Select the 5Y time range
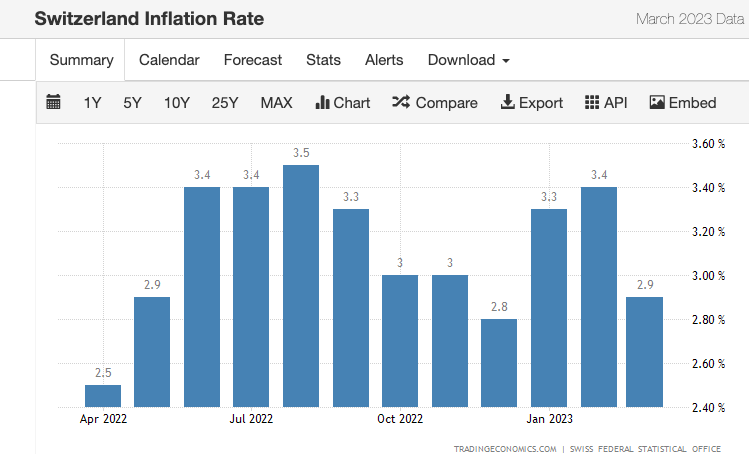Image resolution: width=749 pixels, height=454 pixels. pyautogui.click(x=132, y=103)
